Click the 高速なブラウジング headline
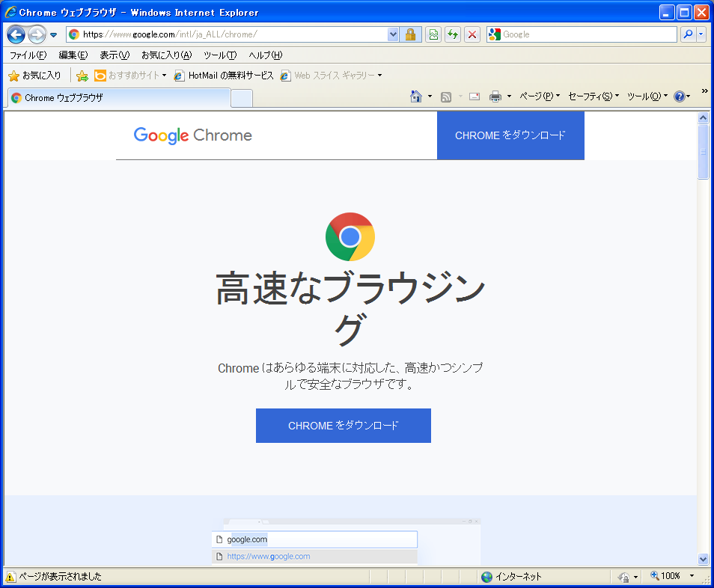Screen dimensions: 714x588 pos(350,307)
